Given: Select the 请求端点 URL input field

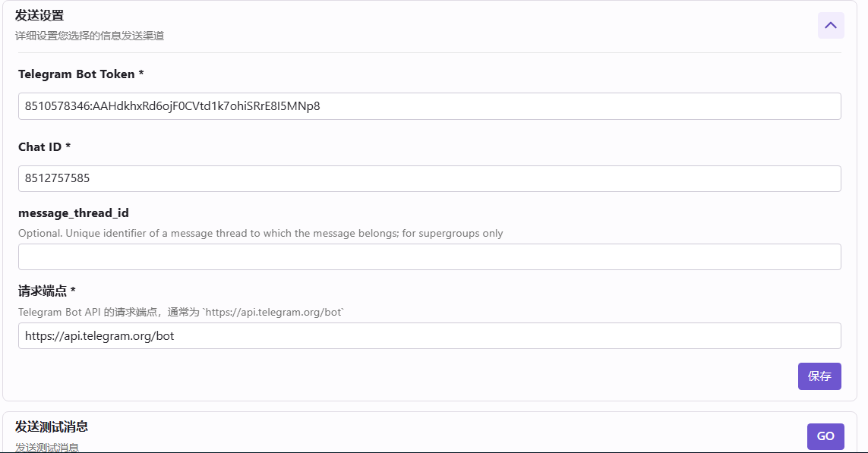Looking at the screenshot, I should [x=429, y=336].
